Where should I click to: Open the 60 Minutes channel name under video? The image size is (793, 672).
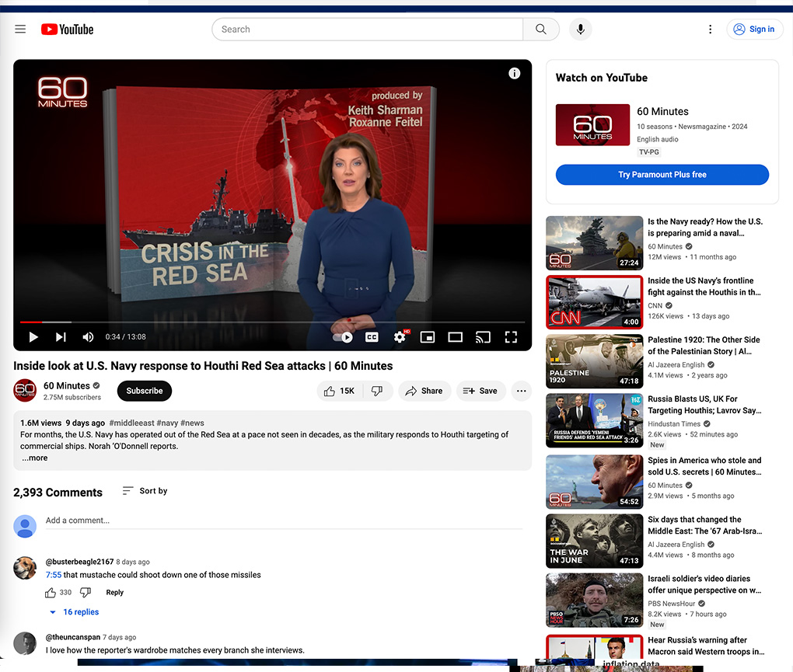[67, 386]
